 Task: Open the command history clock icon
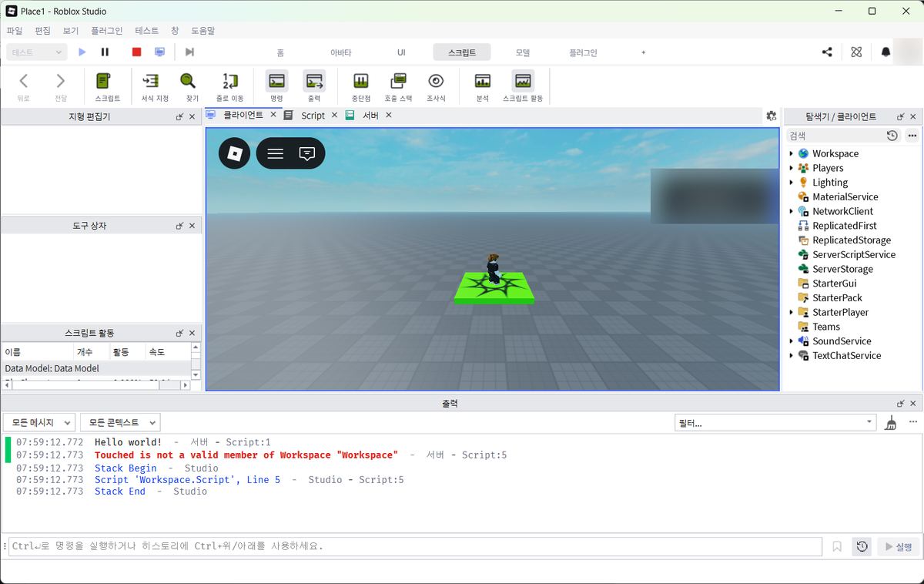tap(862, 546)
